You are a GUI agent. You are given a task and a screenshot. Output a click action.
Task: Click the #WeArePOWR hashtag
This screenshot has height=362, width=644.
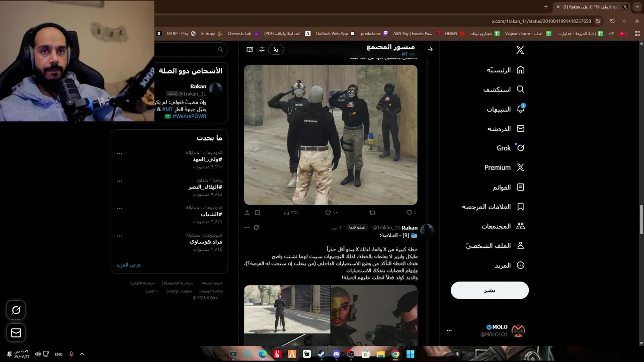pyautogui.click(x=190, y=116)
